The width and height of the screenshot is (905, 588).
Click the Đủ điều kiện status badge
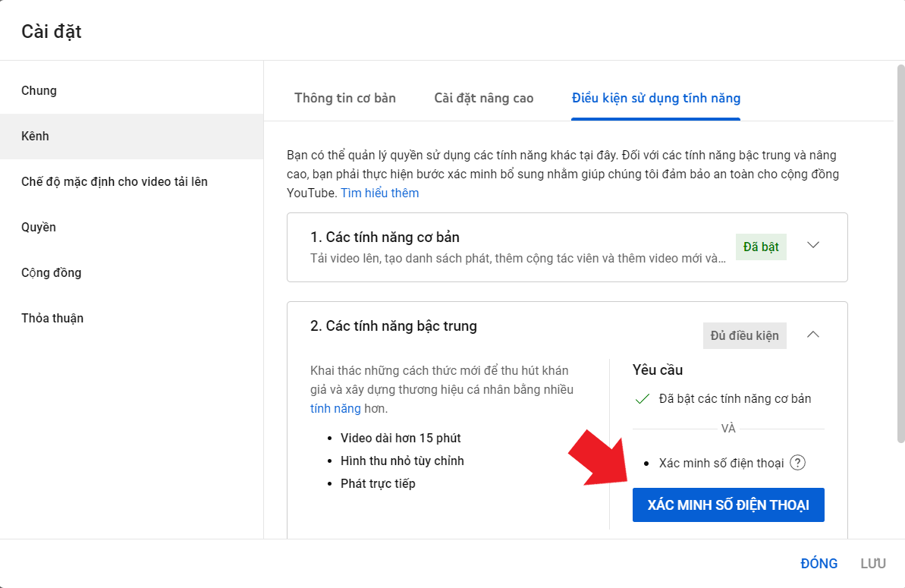(744, 335)
